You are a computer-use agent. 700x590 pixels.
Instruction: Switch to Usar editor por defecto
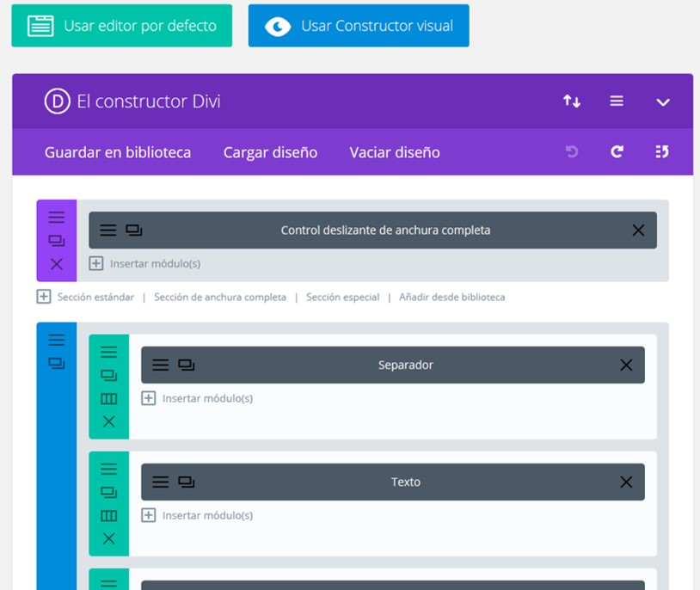tap(121, 26)
